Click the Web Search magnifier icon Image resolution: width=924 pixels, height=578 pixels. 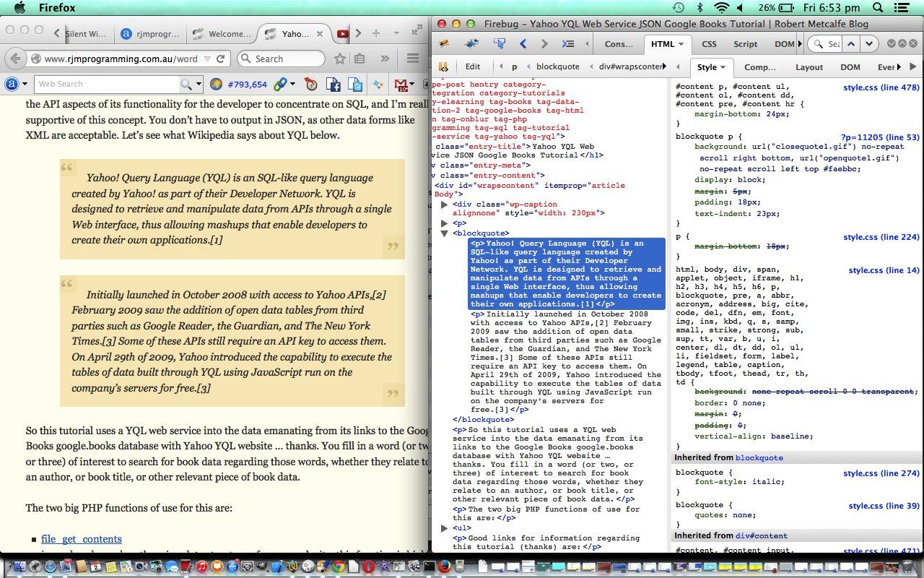pos(186,85)
